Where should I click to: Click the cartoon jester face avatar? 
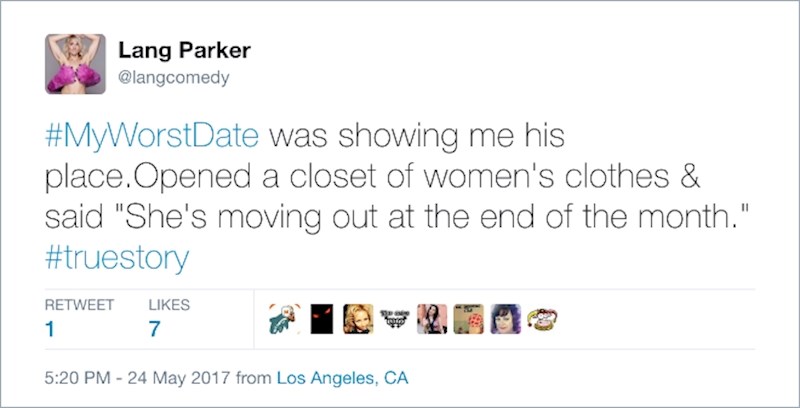tap(542, 318)
